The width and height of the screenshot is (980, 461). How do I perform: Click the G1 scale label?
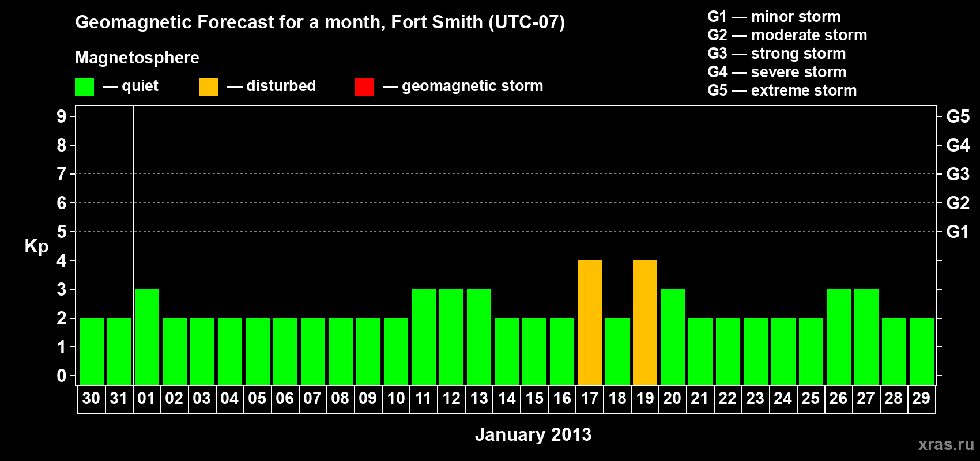[x=958, y=232]
